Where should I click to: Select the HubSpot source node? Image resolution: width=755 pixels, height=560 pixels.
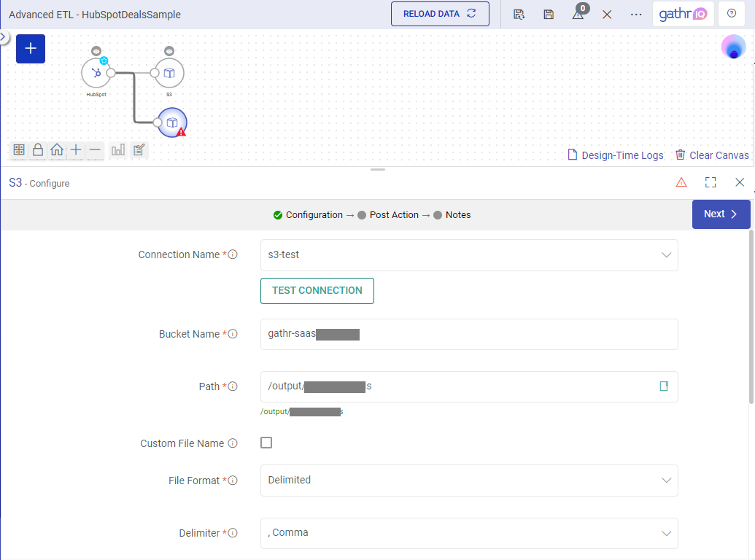coord(96,73)
